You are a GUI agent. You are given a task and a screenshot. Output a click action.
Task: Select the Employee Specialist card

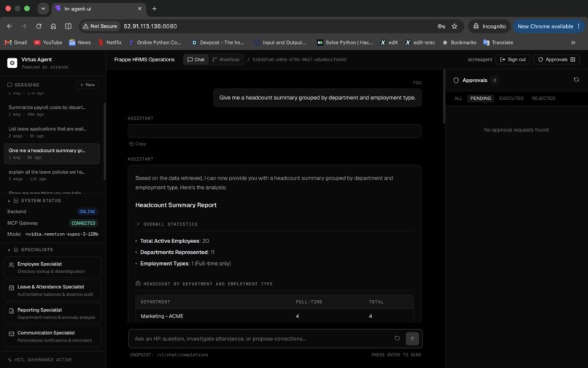tap(53, 267)
